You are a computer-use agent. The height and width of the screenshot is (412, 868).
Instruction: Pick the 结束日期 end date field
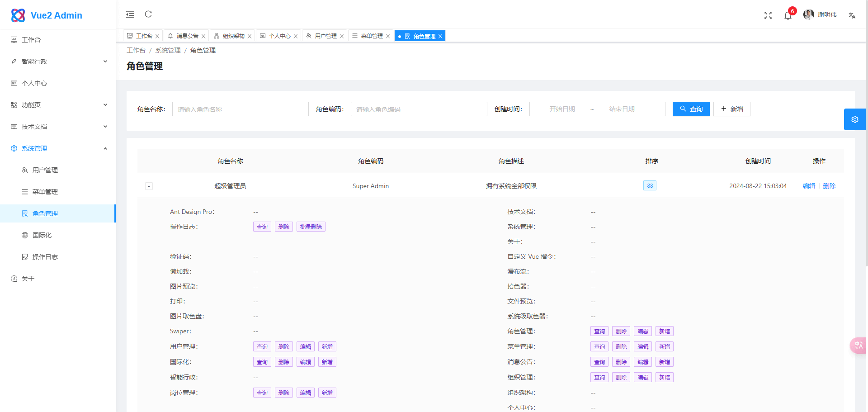(x=622, y=109)
